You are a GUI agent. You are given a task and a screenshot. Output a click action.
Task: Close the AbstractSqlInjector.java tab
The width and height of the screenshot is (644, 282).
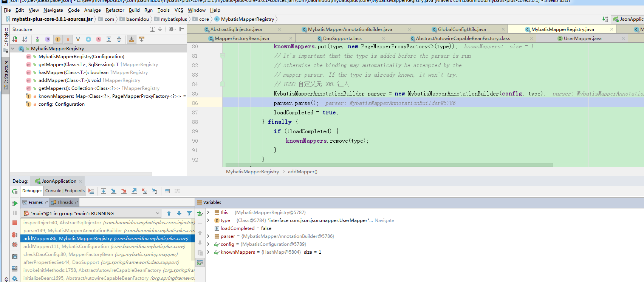[x=279, y=29]
